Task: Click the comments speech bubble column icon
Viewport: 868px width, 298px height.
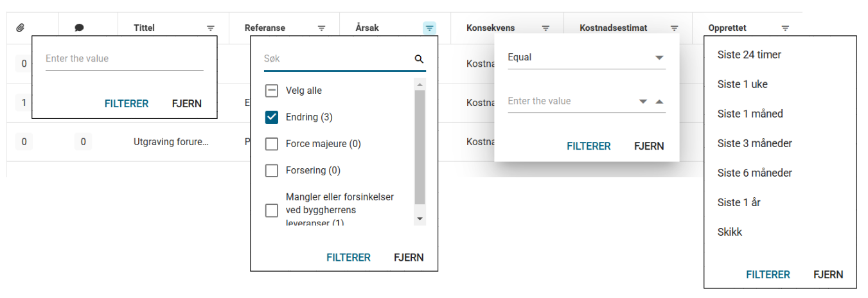Action: (79, 28)
